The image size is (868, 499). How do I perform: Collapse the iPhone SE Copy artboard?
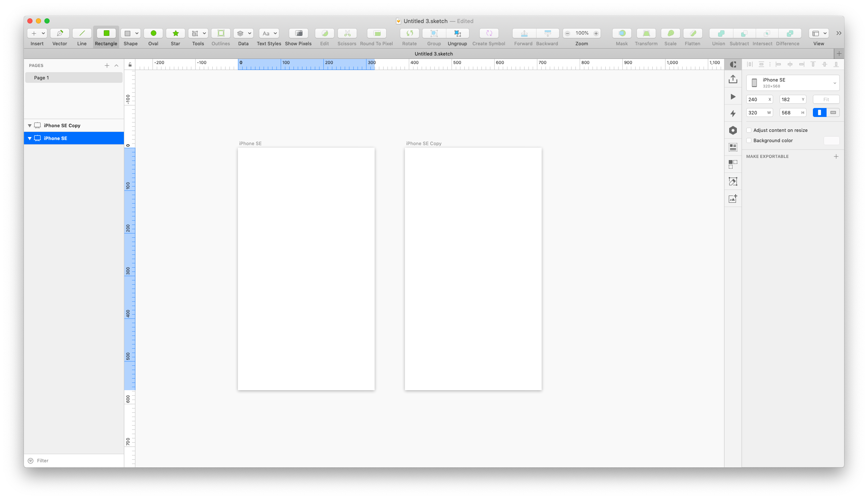(29, 125)
